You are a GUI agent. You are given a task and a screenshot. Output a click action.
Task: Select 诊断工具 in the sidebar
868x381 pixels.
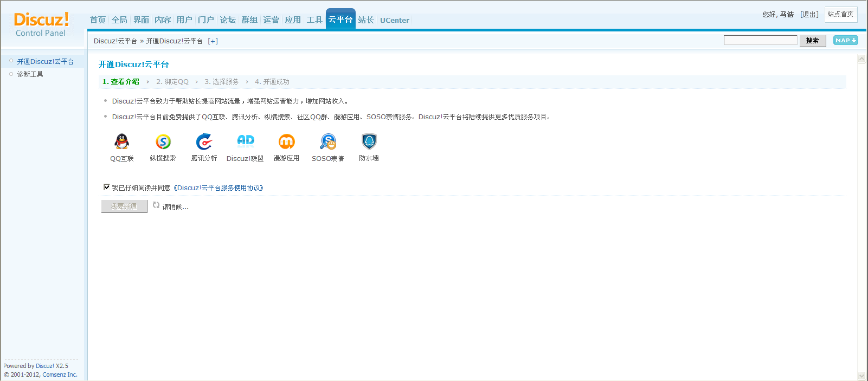tap(30, 74)
